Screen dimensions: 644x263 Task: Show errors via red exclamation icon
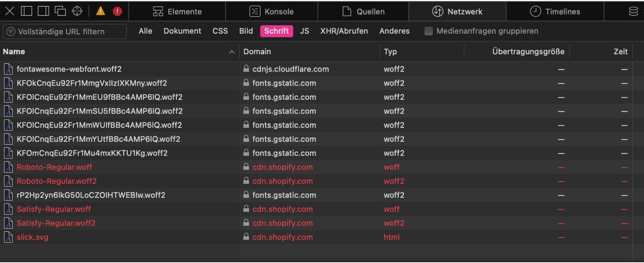pos(117,11)
